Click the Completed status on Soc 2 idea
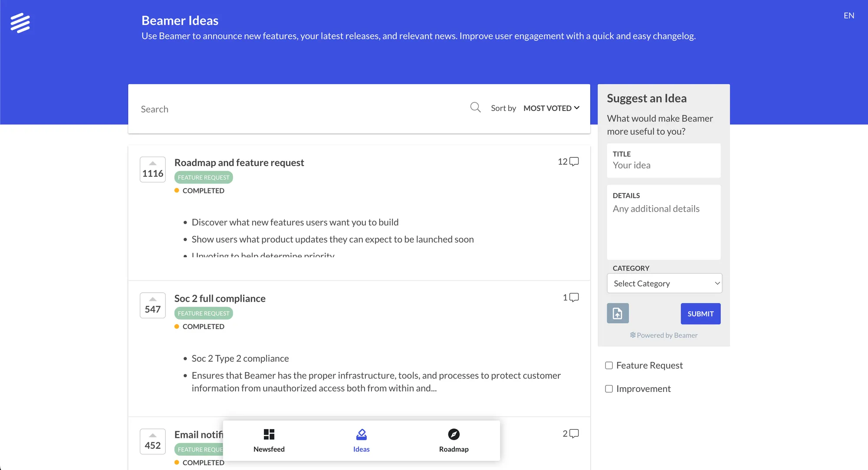868x470 pixels. [x=200, y=326]
